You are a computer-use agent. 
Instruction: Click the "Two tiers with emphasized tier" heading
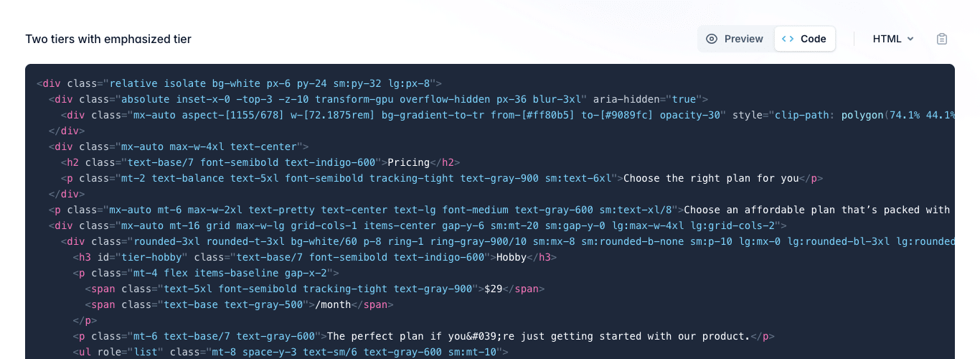(108, 39)
